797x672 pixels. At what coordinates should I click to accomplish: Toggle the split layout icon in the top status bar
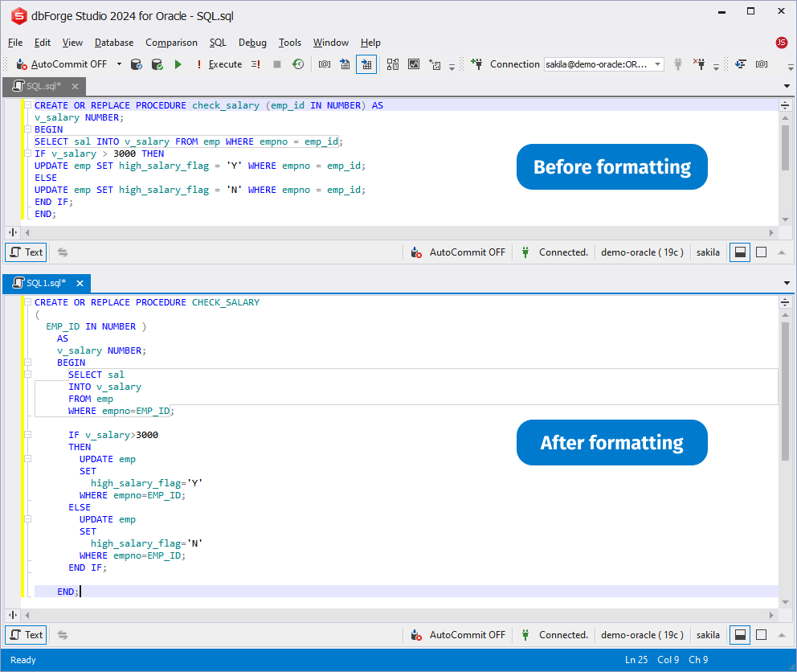pos(740,252)
